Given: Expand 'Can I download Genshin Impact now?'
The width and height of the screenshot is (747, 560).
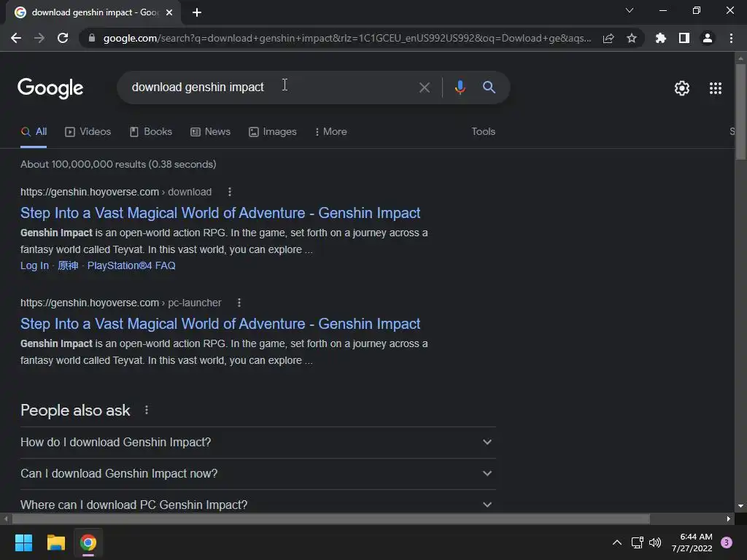Looking at the screenshot, I should click(x=258, y=474).
